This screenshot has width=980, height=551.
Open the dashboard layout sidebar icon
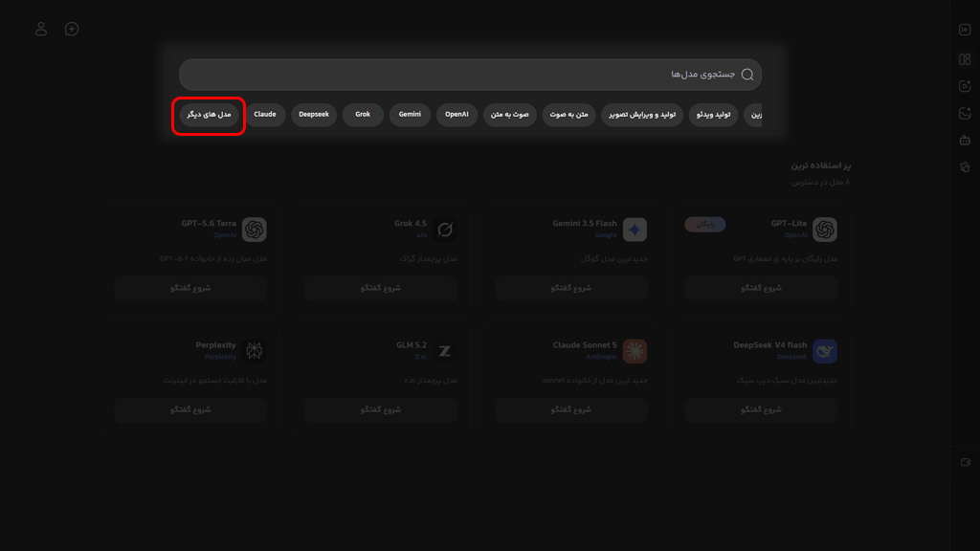[965, 58]
